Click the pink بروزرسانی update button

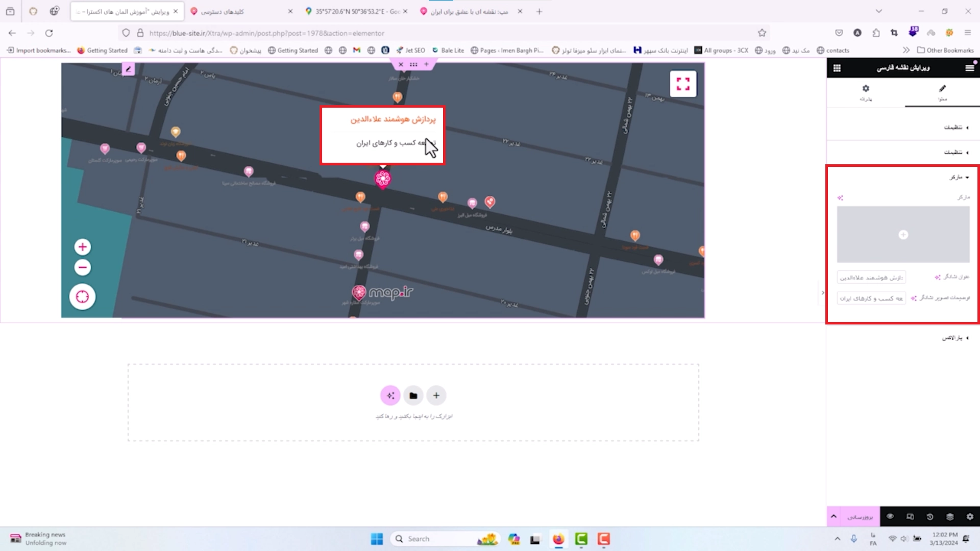click(x=860, y=517)
